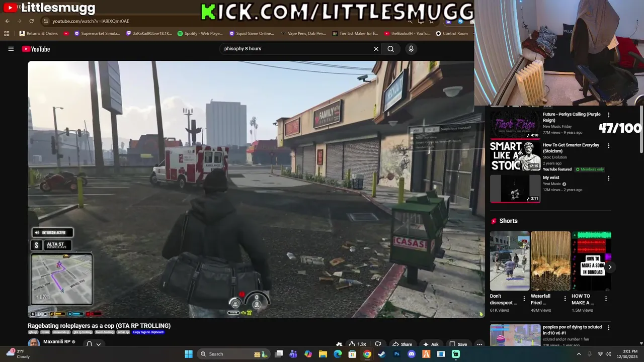Open theBookofH - YouTube bookmark
The image size is (644, 362).
(x=407, y=34)
